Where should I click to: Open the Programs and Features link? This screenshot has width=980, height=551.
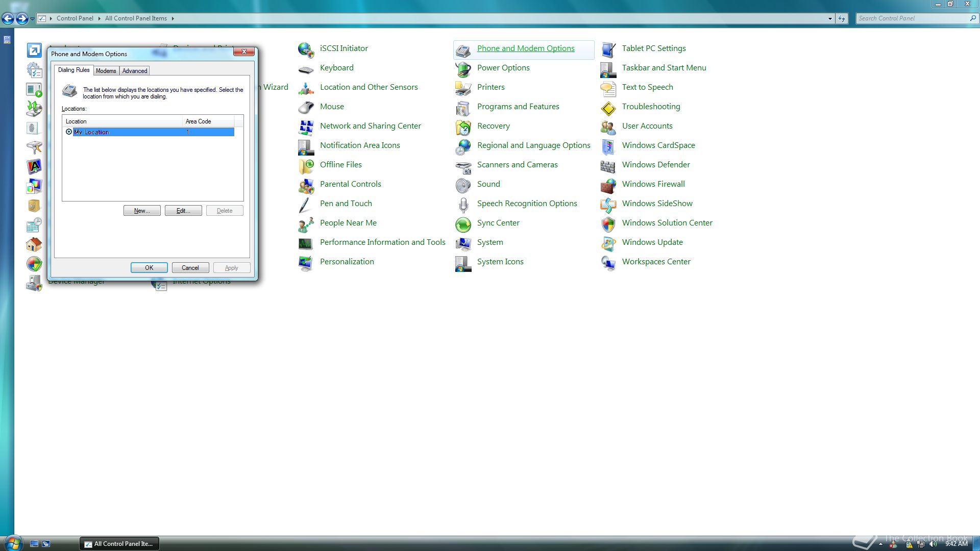518,107
